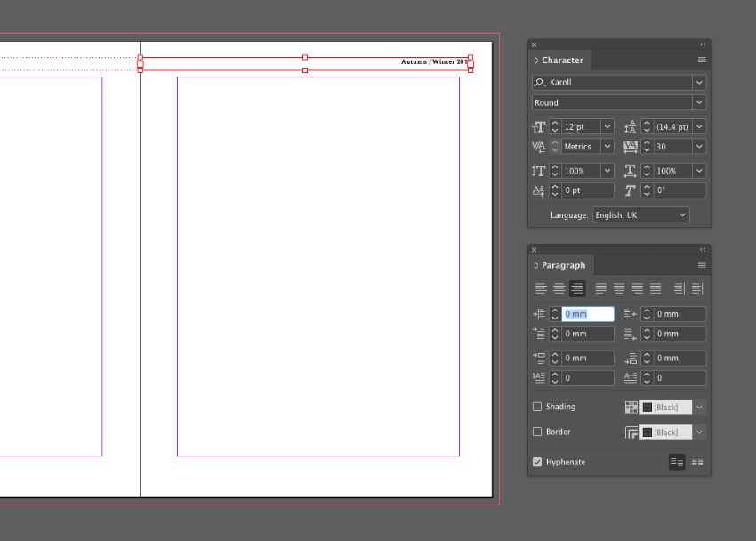The height and width of the screenshot is (541, 756).
Task: Click the Autumn / Winter header text
Action: [x=434, y=61]
